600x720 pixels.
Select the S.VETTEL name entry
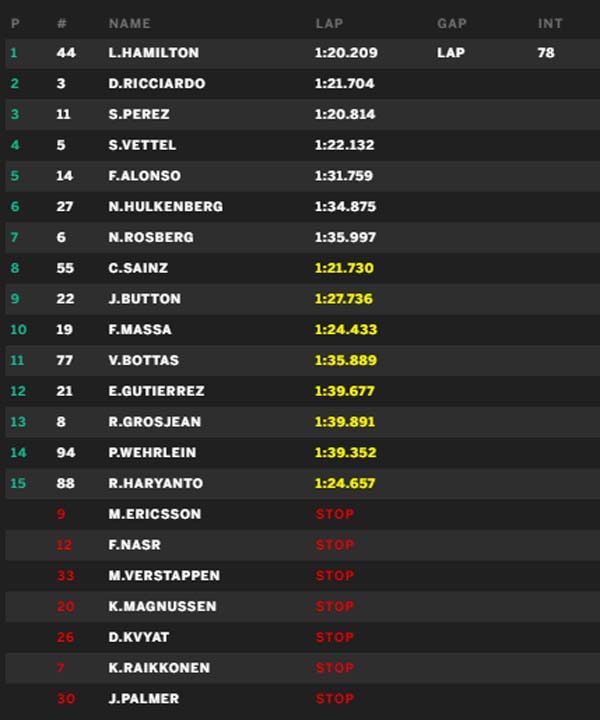pos(142,145)
